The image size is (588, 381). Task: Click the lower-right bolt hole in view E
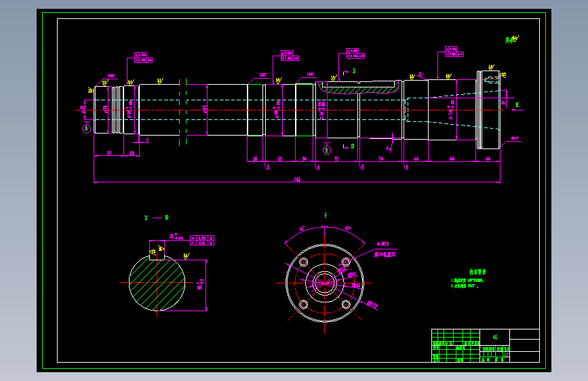[346, 304]
